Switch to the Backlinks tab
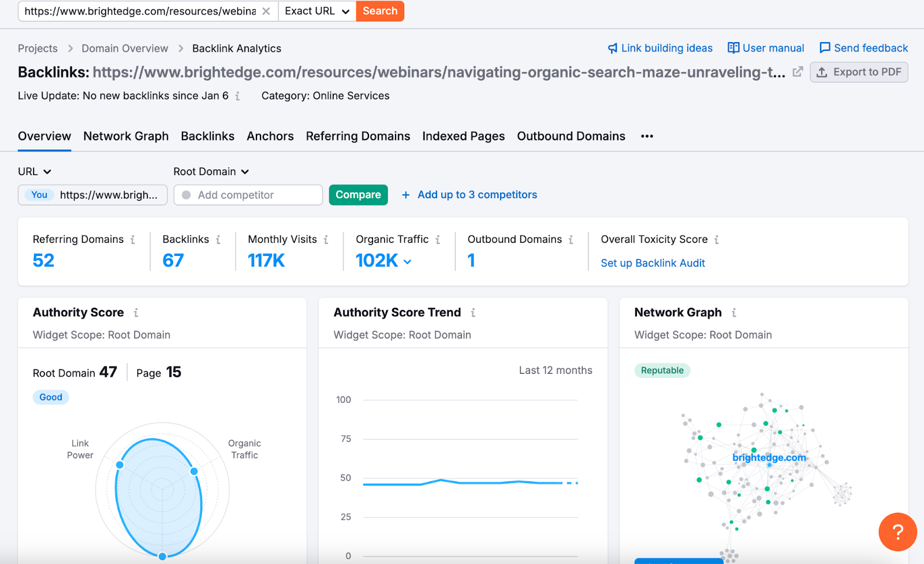 207,136
